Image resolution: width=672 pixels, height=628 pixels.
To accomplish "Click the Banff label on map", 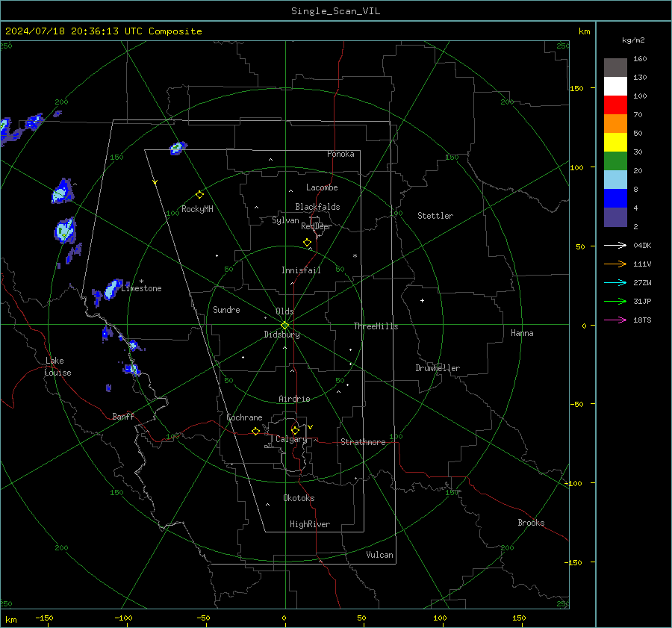I will [x=123, y=416].
